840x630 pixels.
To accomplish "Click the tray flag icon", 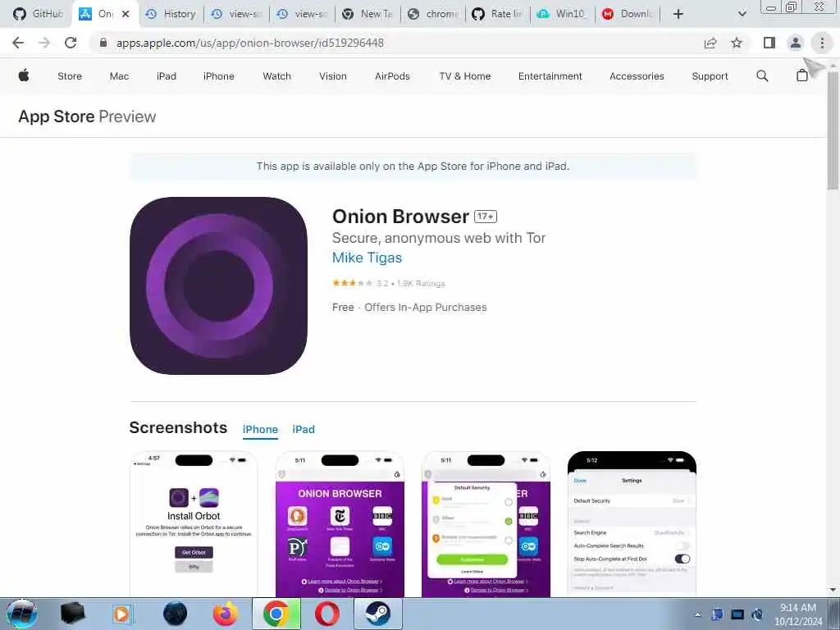I will (717, 614).
